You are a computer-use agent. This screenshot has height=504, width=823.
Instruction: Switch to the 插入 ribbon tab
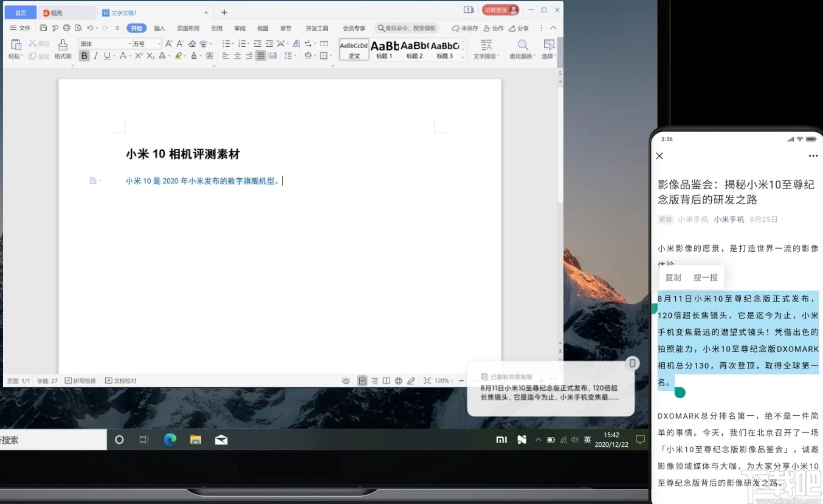pyautogui.click(x=159, y=28)
